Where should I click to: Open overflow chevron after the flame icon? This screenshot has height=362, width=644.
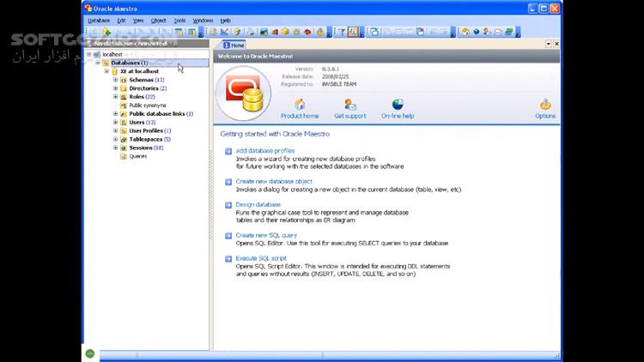[x=330, y=33]
